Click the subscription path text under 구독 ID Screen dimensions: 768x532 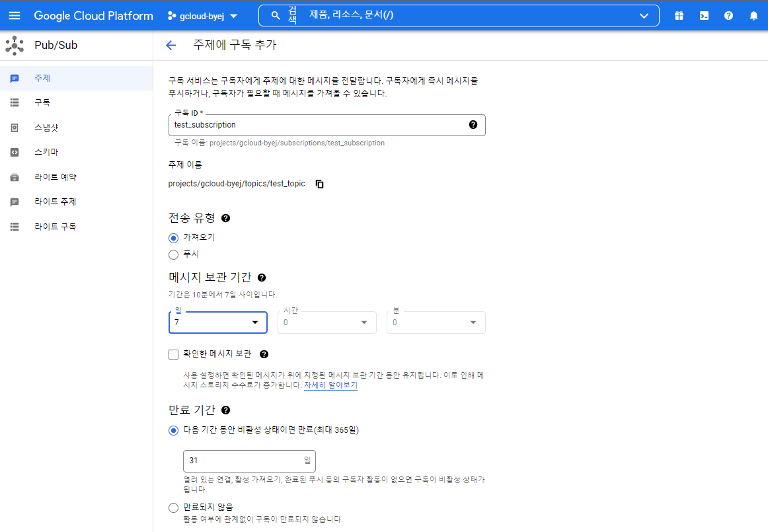pos(280,143)
